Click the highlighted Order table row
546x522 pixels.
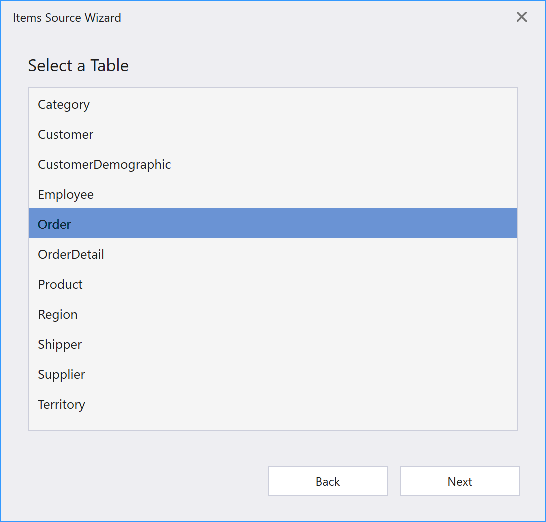(x=273, y=223)
